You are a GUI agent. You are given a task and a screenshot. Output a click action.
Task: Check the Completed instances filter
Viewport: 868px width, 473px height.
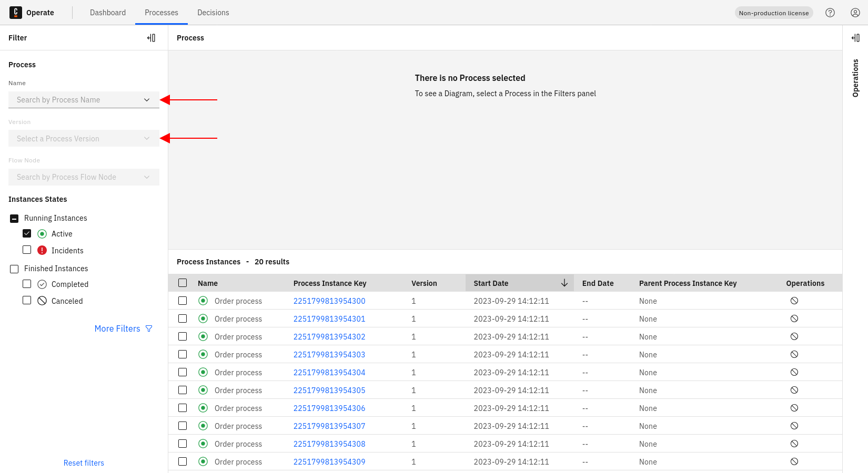point(27,284)
